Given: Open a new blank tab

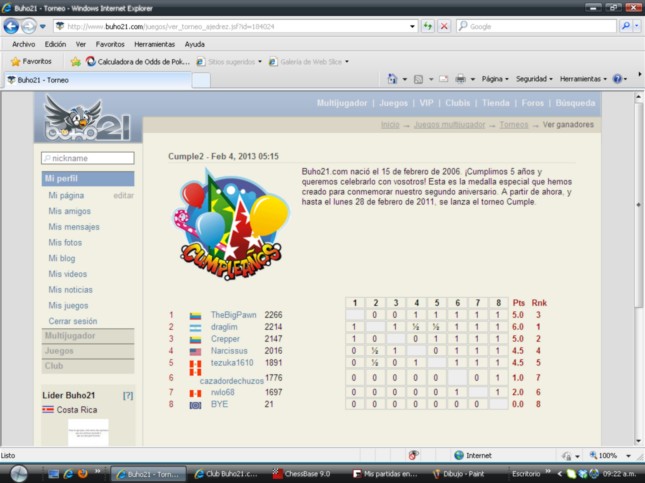Looking at the screenshot, I should pyautogui.click(x=201, y=80).
